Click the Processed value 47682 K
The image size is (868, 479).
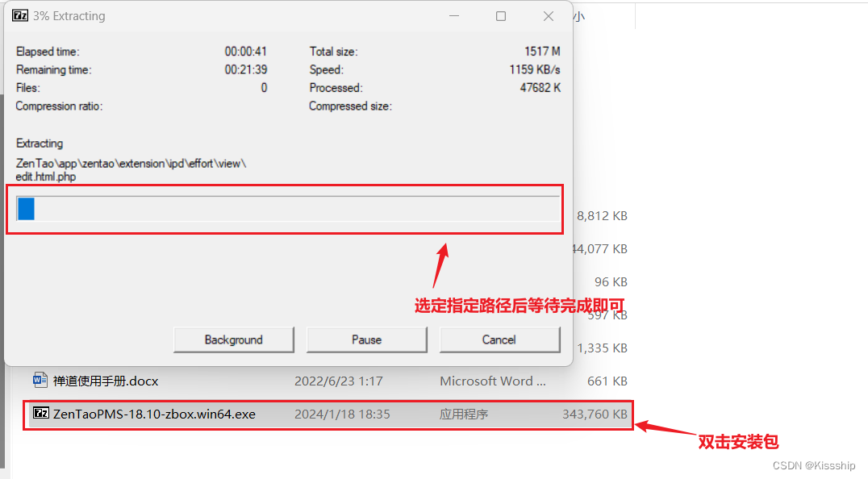tap(540, 88)
